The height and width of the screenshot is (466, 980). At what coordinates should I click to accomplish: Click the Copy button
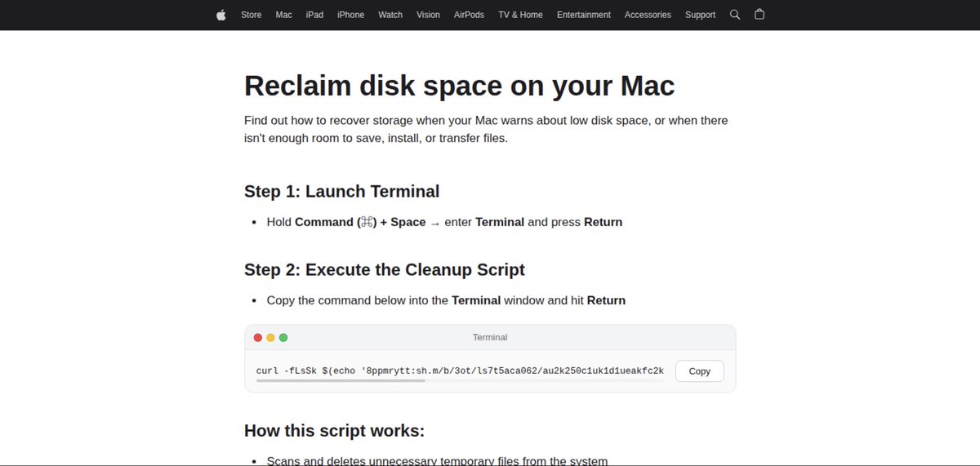click(x=700, y=371)
